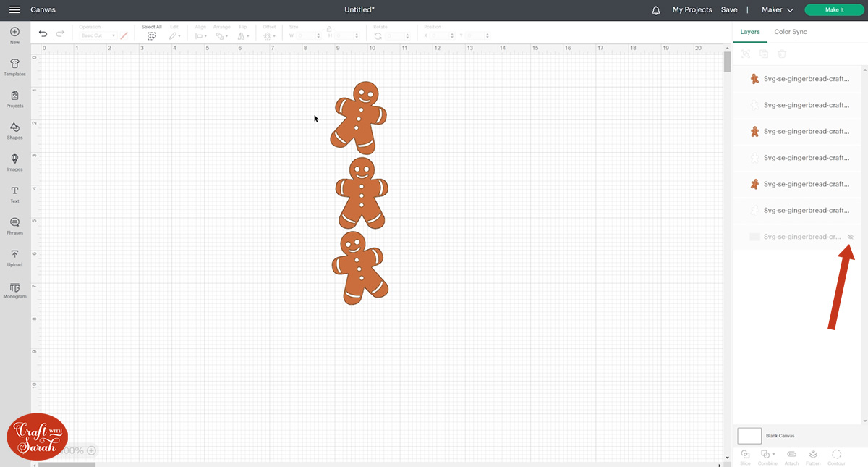The width and height of the screenshot is (868, 467).
Task: Click the Height size input field
Action: pyautogui.click(x=346, y=35)
